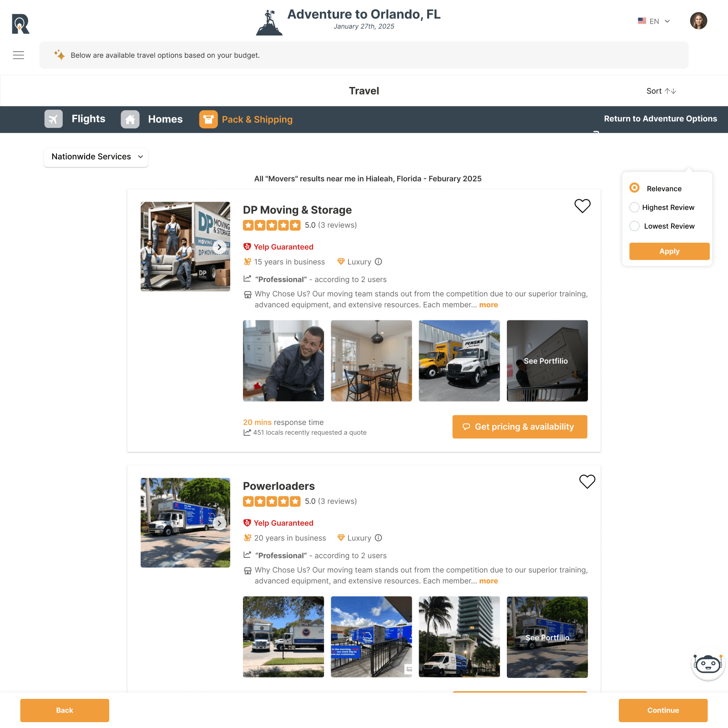Viewport: 728px width, 728px height.
Task: Click the R logo home icon
Action: click(x=20, y=24)
